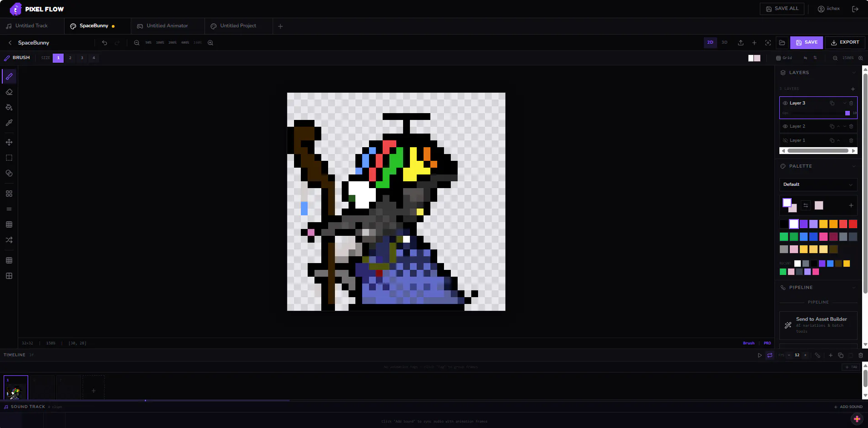Switch to 2D mode

pos(710,42)
